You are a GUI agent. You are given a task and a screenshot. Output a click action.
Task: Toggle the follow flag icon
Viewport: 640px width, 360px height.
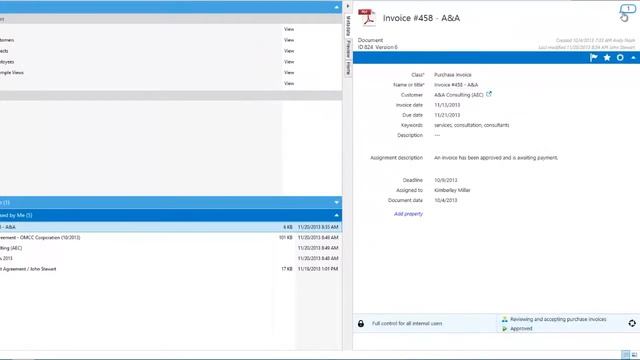(593, 58)
